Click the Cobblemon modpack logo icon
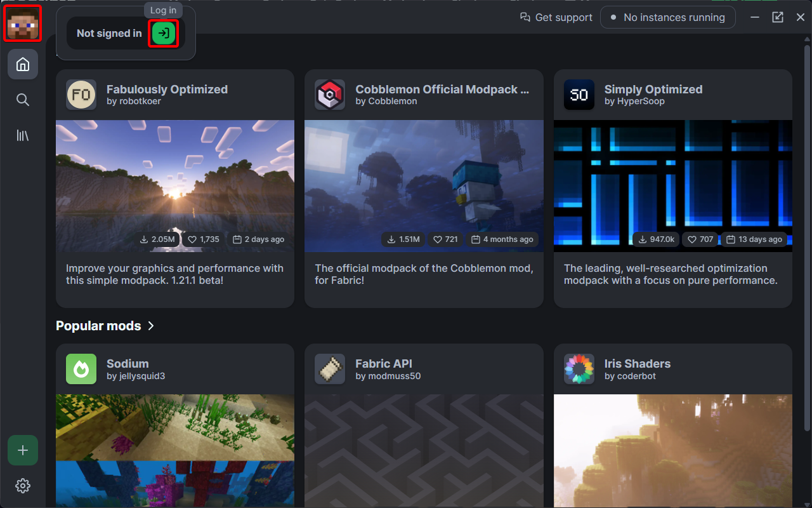 pyautogui.click(x=330, y=95)
